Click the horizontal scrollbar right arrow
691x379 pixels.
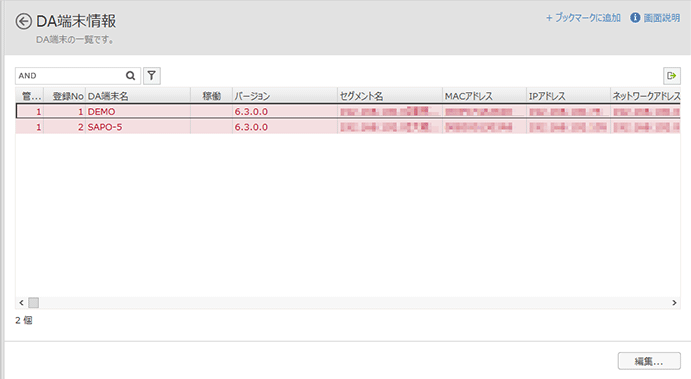coord(674,303)
